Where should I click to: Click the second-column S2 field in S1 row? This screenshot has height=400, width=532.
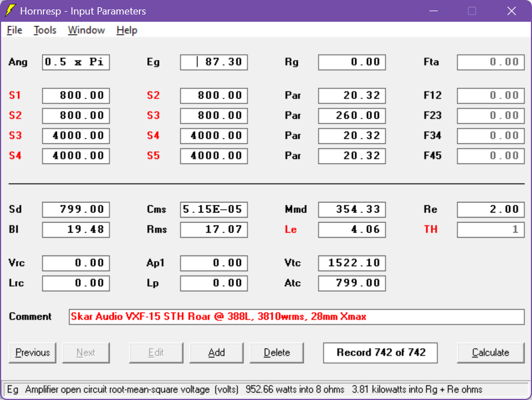[x=214, y=95]
